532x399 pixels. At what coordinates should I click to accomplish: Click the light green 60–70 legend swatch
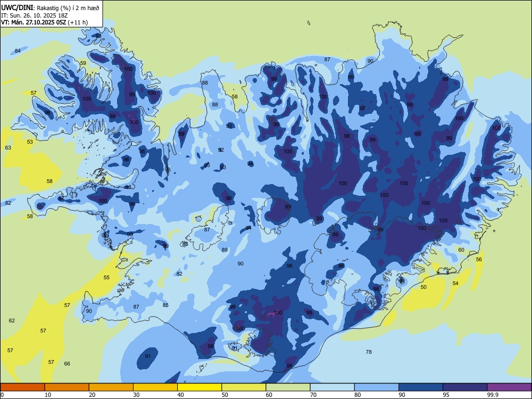(x=288, y=387)
